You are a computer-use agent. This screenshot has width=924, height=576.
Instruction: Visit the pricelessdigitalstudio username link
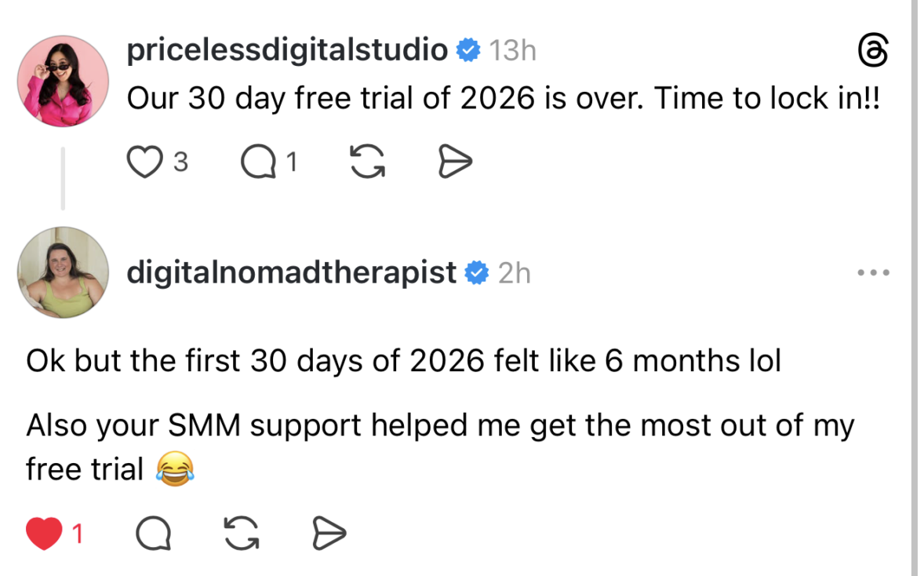287,51
